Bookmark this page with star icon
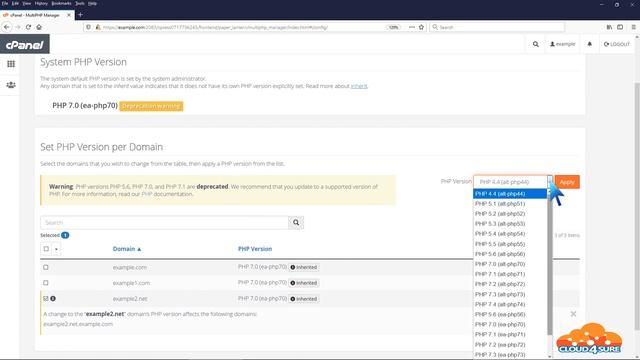The height and width of the screenshot is (360, 640). [421, 27]
